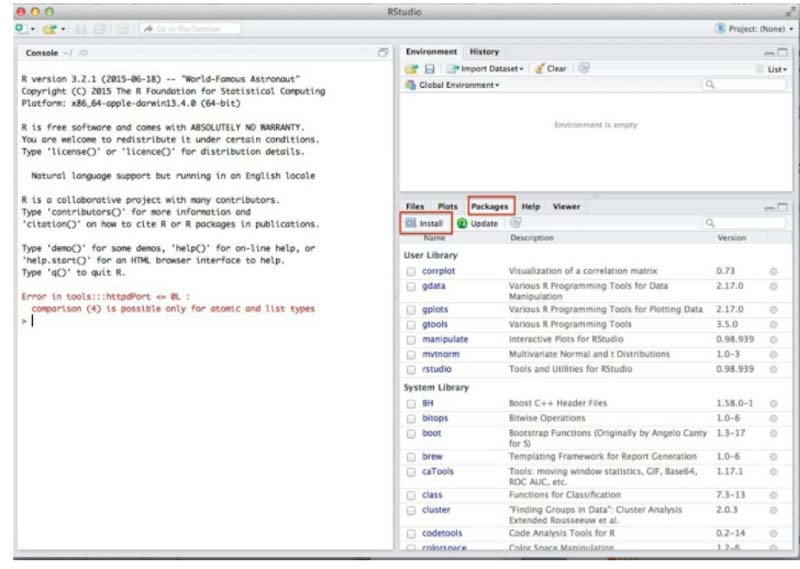Open the recent files dropdown arrow
Image resolution: width=800 pixels, height=569 pixels.
click(63, 29)
